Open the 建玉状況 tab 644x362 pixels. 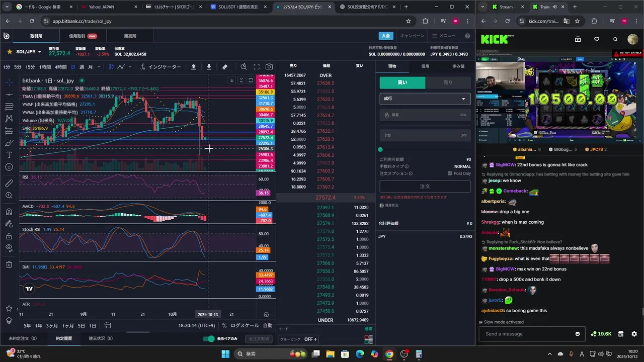click(x=101, y=338)
